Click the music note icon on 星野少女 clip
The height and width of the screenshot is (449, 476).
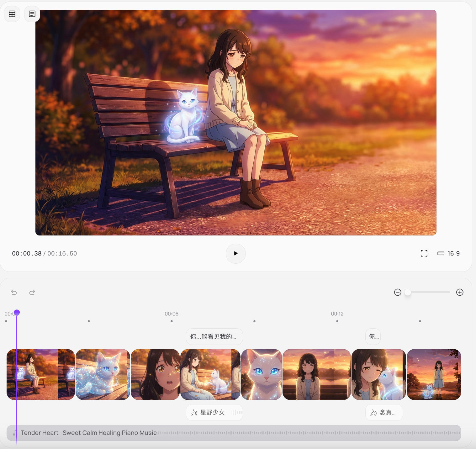tap(194, 412)
